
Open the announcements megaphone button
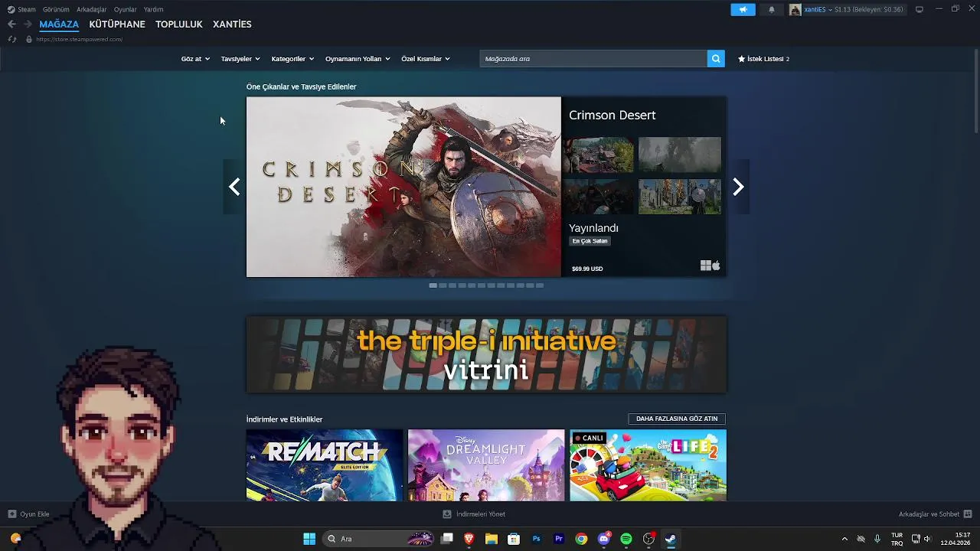point(743,9)
